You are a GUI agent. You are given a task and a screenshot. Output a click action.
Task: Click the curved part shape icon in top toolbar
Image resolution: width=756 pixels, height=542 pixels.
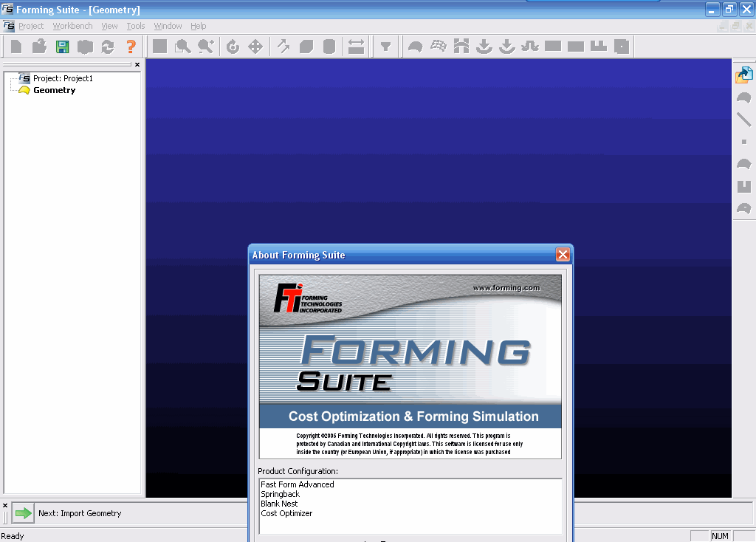click(415, 47)
